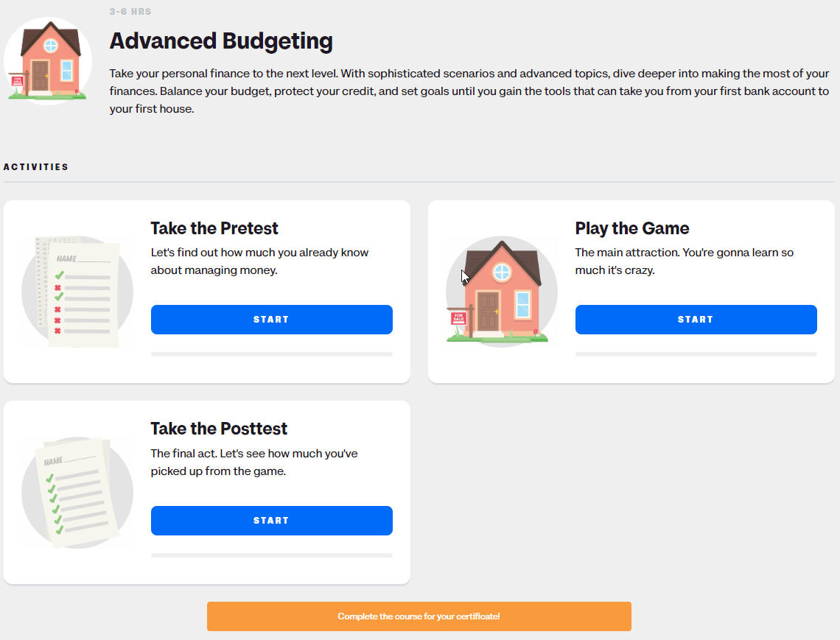This screenshot has width=840, height=640.
Task: Start the Posttest activity
Action: coord(272,521)
